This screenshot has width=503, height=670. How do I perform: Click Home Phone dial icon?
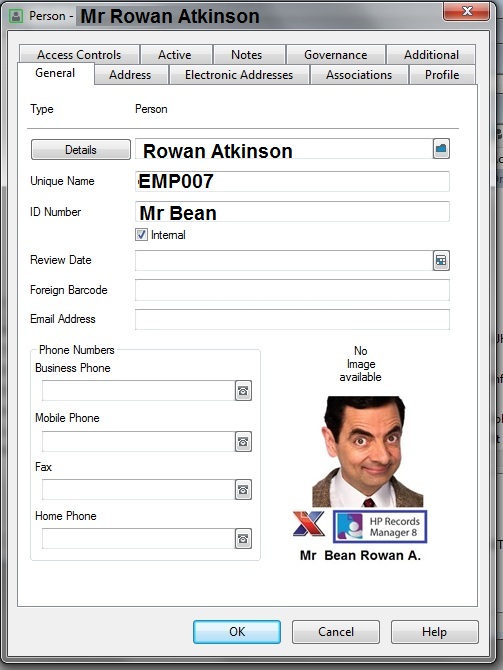(243, 539)
